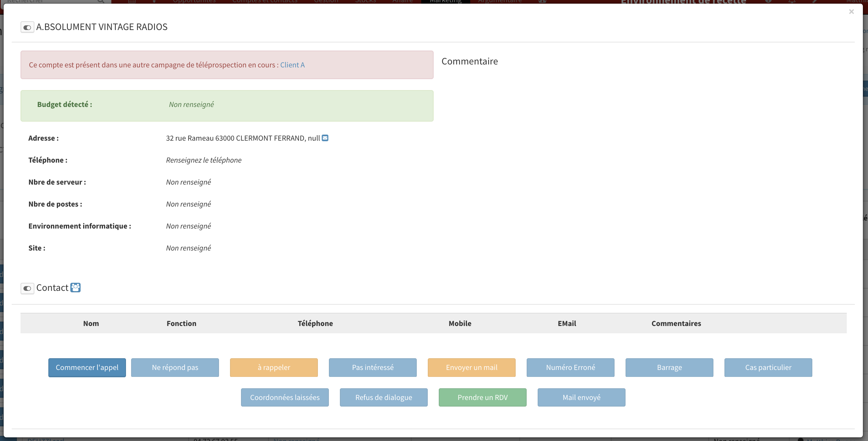The height and width of the screenshot is (441, 868).
Task: Close the dialog with the X icon
Action: [x=851, y=12]
